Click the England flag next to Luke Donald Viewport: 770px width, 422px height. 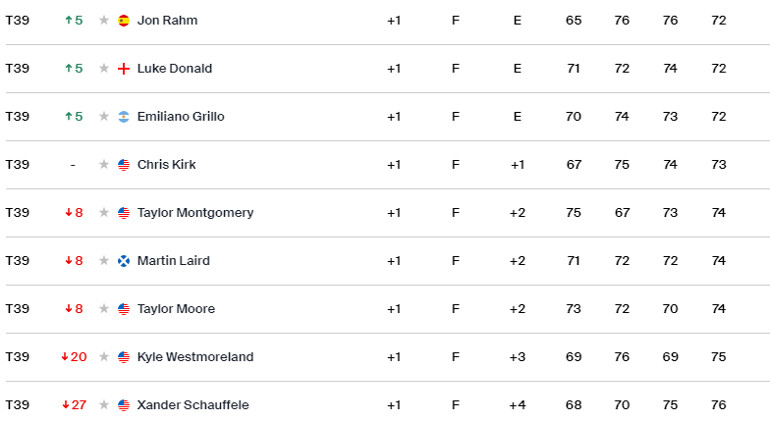[124, 69]
